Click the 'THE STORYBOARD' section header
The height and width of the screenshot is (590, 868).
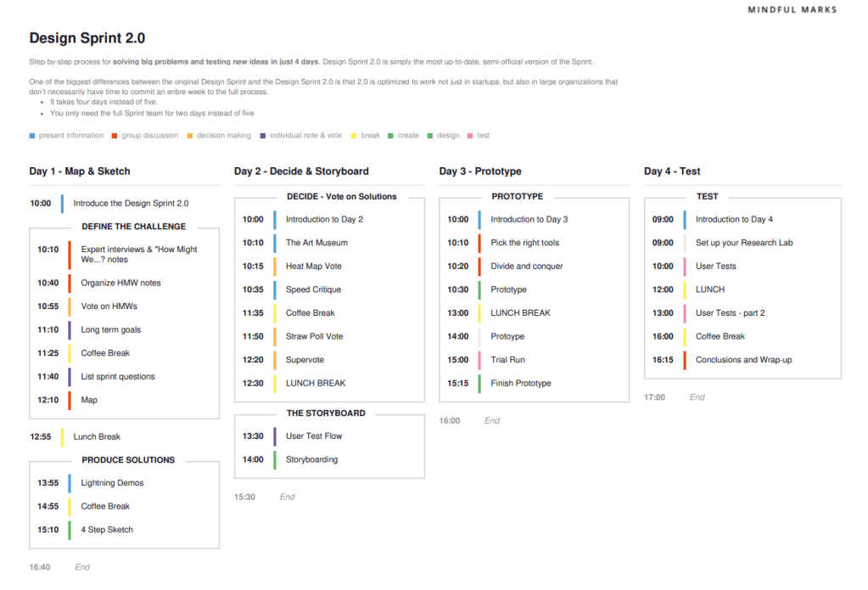(x=326, y=413)
